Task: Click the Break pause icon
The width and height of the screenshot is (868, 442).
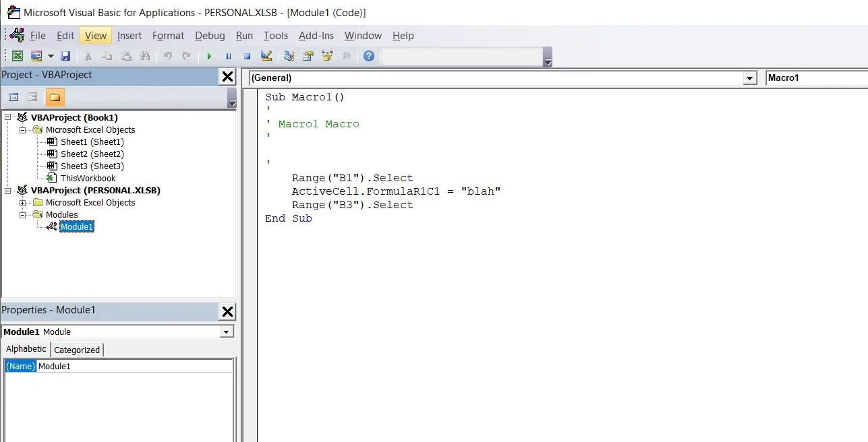Action: tap(228, 56)
